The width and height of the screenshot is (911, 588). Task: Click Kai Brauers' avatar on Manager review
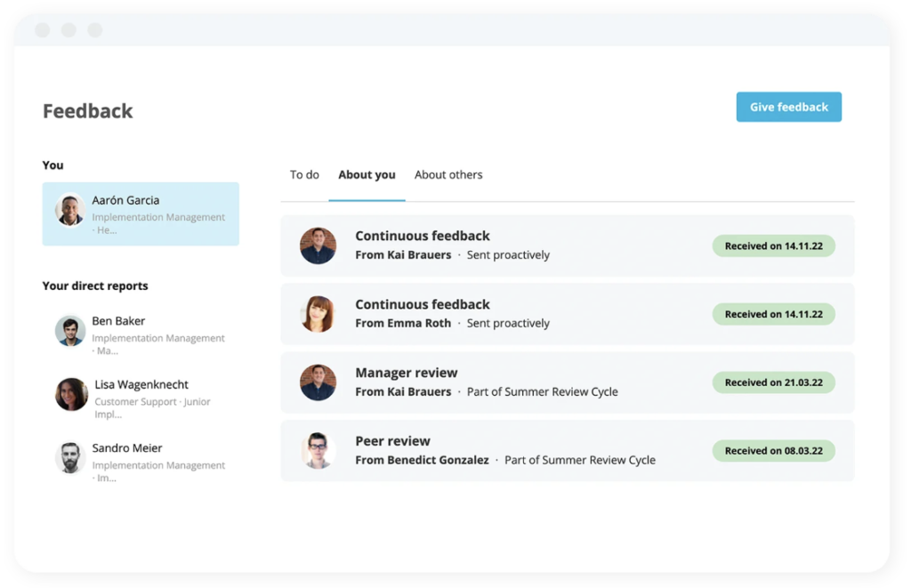[x=318, y=383]
